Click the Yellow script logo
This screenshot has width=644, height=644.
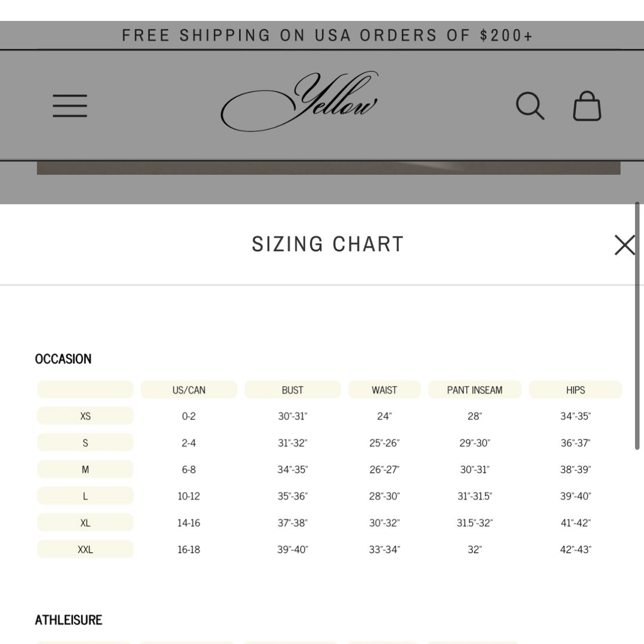tap(299, 101)
